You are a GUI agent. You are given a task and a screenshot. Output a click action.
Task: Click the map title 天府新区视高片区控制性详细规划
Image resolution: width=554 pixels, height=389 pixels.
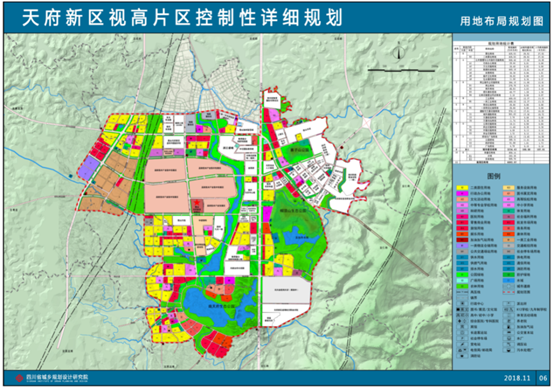point(182,17)
